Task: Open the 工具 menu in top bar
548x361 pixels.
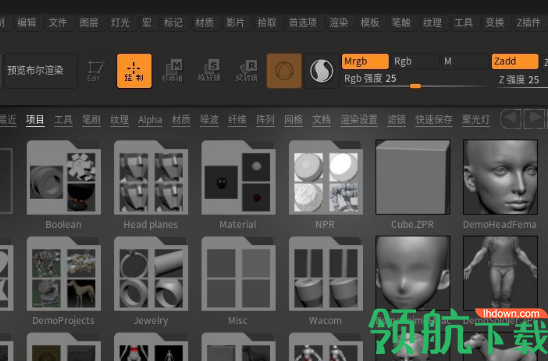Action: coord(463,23)
